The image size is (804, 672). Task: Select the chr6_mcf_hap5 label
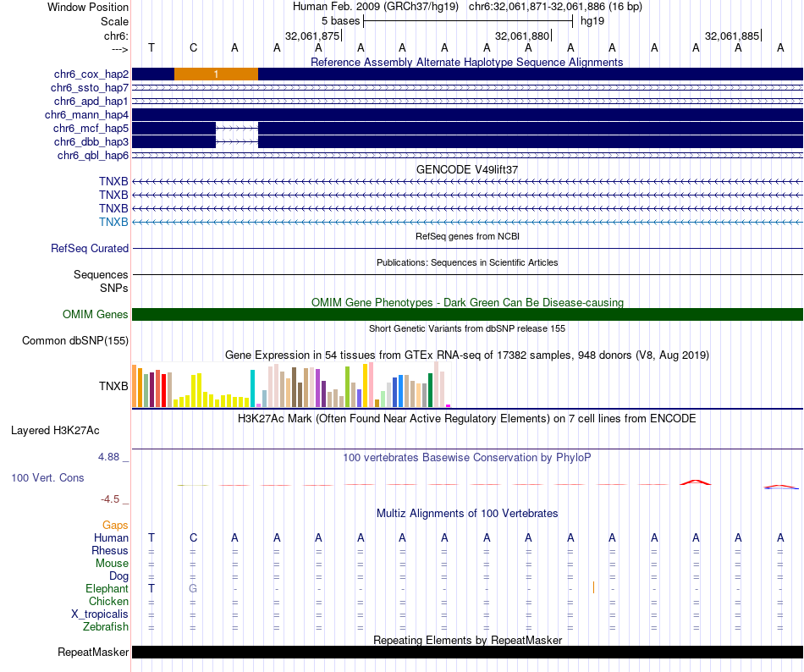(91, 128)
